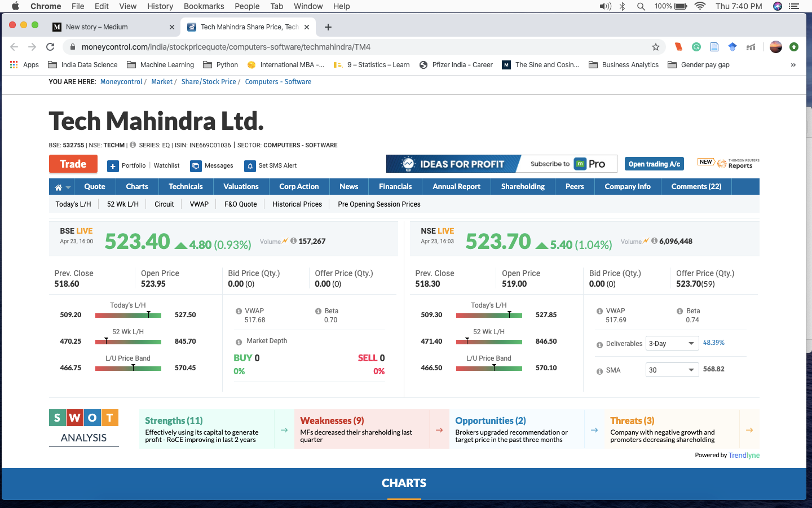Close the Tech Mahindra Share Price tab
The width and height of the screenshot is (812, 508).
pyautogui.click(x=307, y=27)
